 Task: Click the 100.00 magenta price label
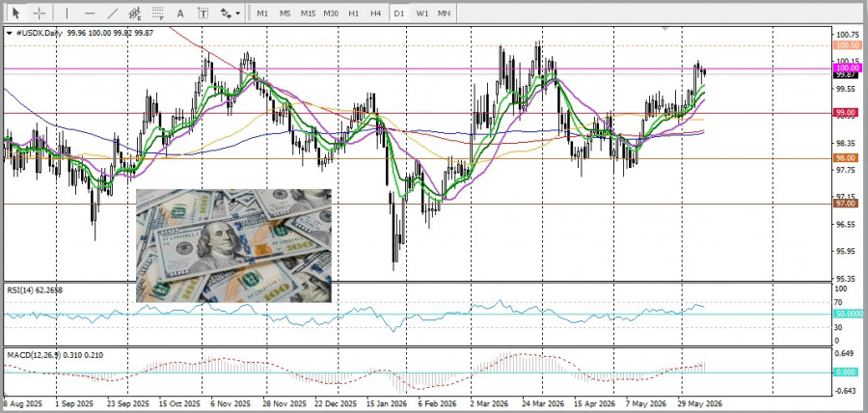pyautogui.click(x=847, y=68)
